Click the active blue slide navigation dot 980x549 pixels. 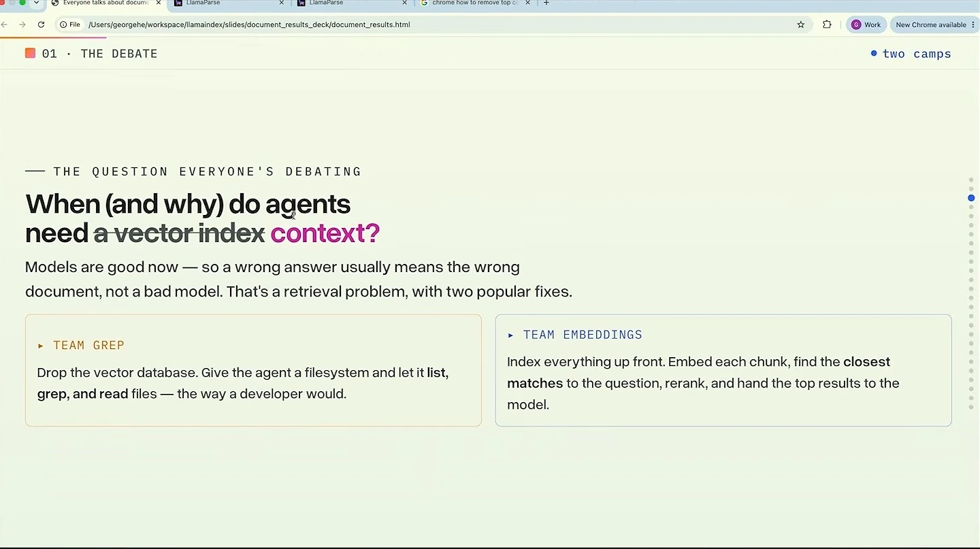point(971,198)
